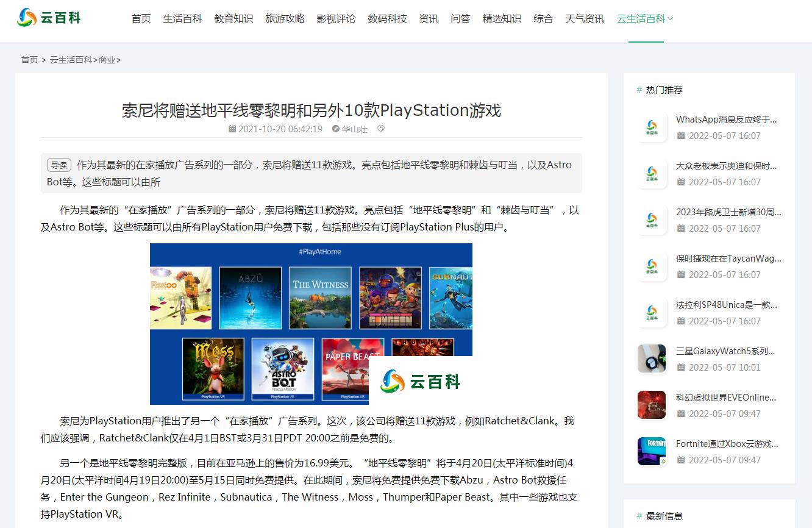This screenshot has height=528, width=812.
Task: Click thumbnail icon for 保时捷 Taycan article
Action: point(652,266)
